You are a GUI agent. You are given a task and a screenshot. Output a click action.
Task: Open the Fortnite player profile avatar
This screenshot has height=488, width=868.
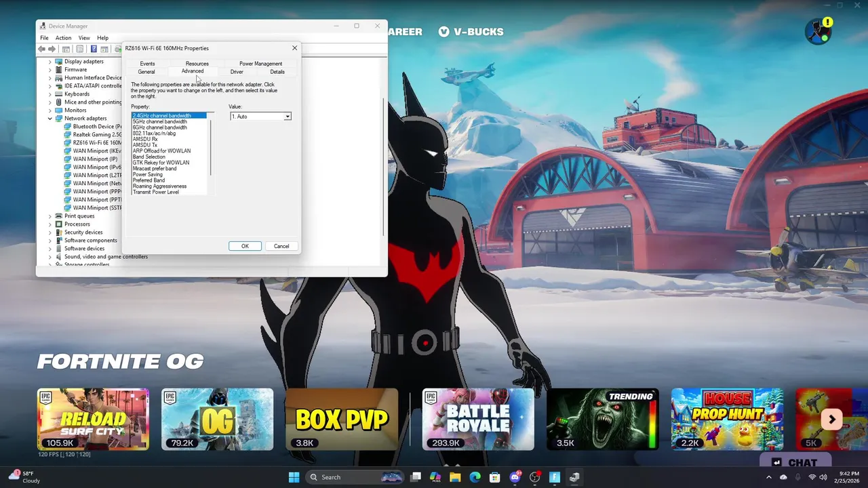[817, 31]
